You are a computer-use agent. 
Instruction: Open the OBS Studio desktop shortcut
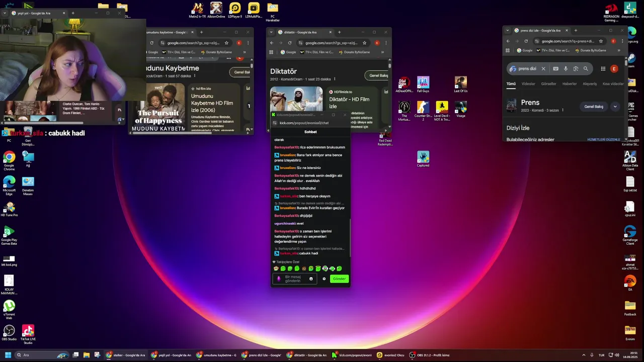pos(9,333)
